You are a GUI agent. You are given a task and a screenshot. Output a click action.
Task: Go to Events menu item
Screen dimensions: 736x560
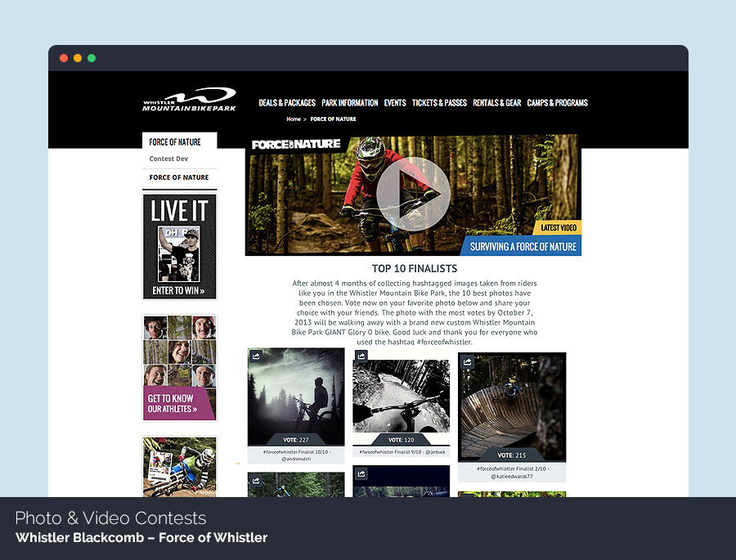395,103
